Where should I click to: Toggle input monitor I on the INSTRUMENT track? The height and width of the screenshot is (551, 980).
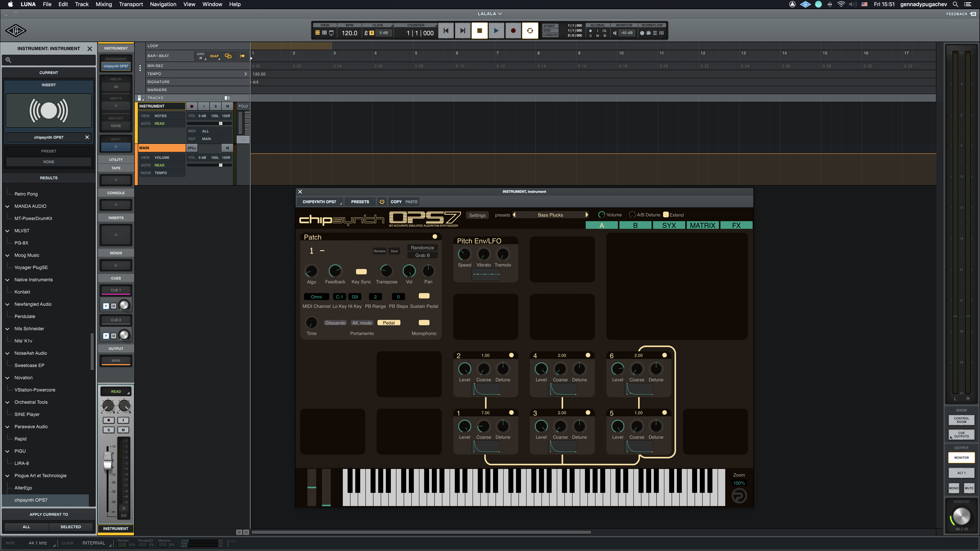[x=203, y=106]
